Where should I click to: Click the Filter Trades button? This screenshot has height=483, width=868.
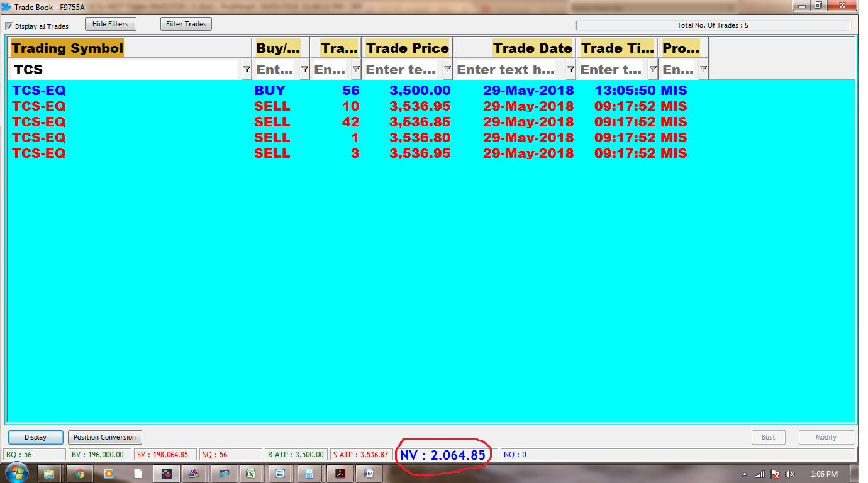pyautogui.click(x=186, y=24)
